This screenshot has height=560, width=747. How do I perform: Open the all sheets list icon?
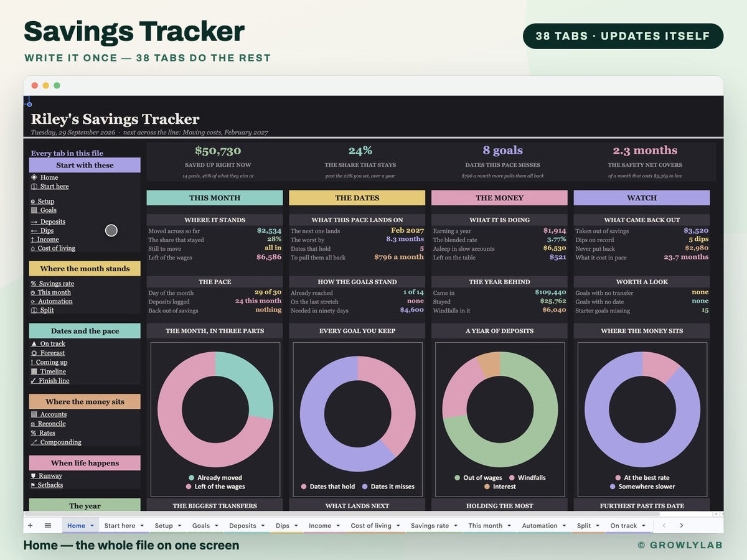tap(48, 526)
